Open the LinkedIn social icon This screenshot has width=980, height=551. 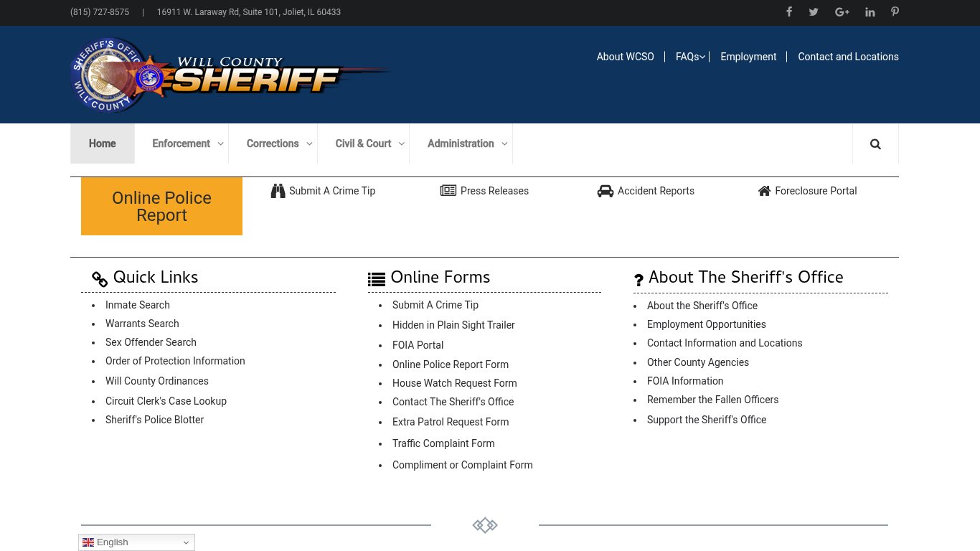click(870, 11)
